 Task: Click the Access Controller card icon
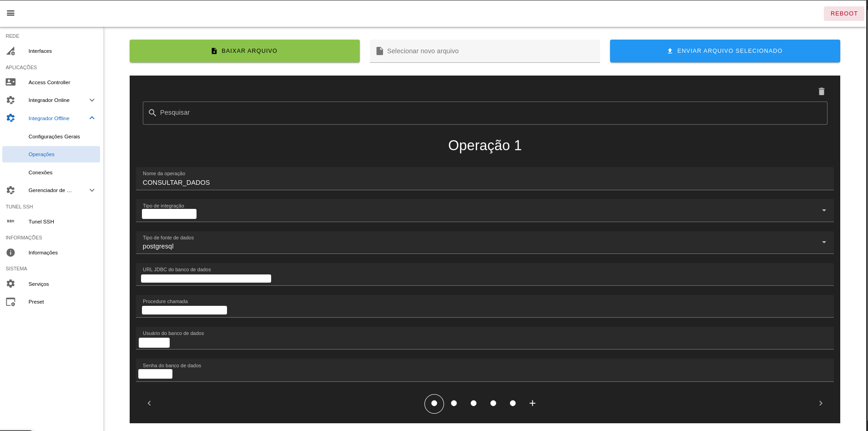pos(10,82)
